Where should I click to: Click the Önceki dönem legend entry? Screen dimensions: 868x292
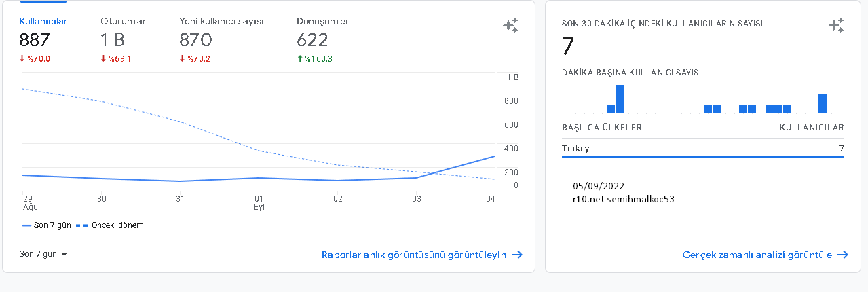click(109, 225)
